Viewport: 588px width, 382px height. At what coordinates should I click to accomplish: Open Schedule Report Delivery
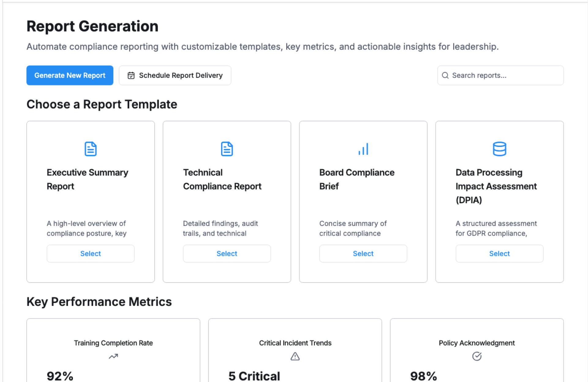click(x=175, y=75)
